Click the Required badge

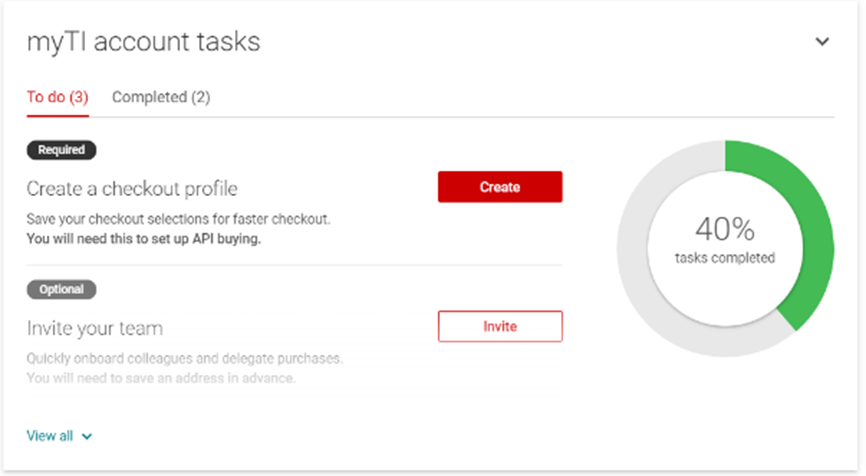(61, 150)
